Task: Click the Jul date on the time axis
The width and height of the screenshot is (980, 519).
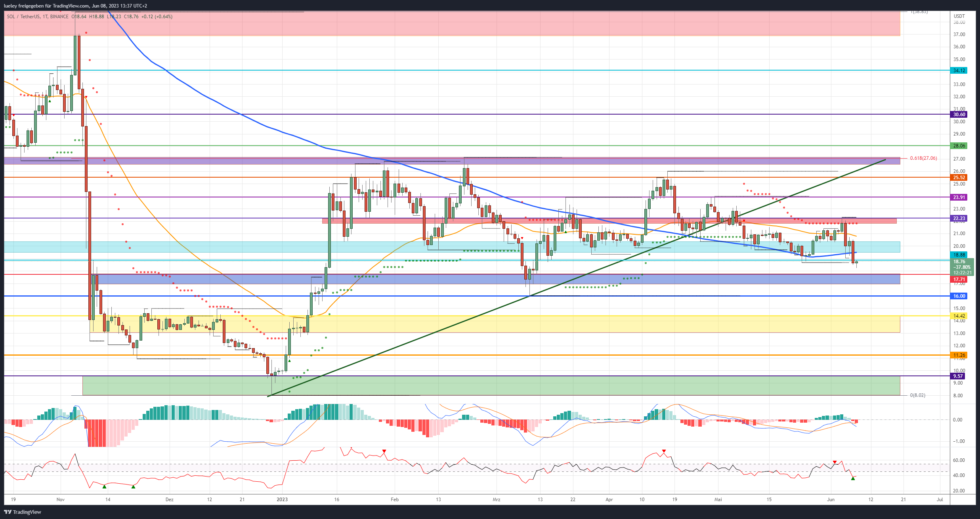Action: click(x=940, y=500)
